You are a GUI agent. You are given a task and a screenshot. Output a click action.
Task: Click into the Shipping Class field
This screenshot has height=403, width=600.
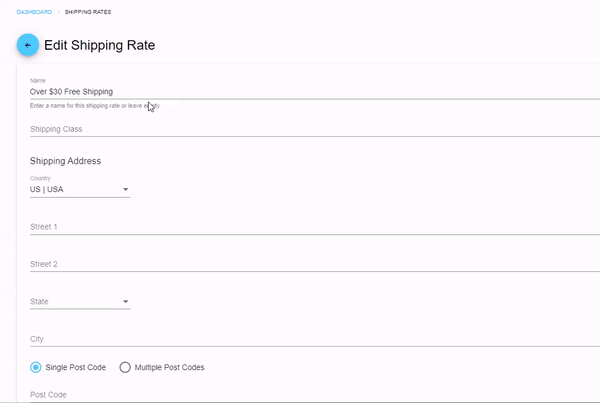(300, 129)
